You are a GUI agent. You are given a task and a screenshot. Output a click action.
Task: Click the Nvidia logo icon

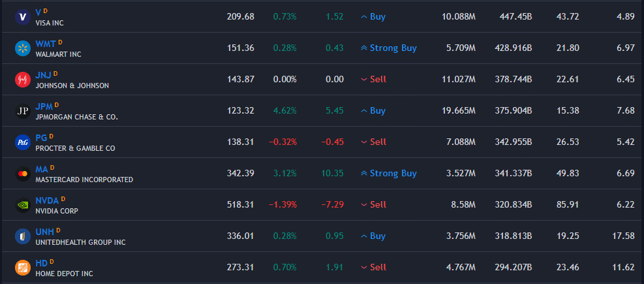[23, 205]
